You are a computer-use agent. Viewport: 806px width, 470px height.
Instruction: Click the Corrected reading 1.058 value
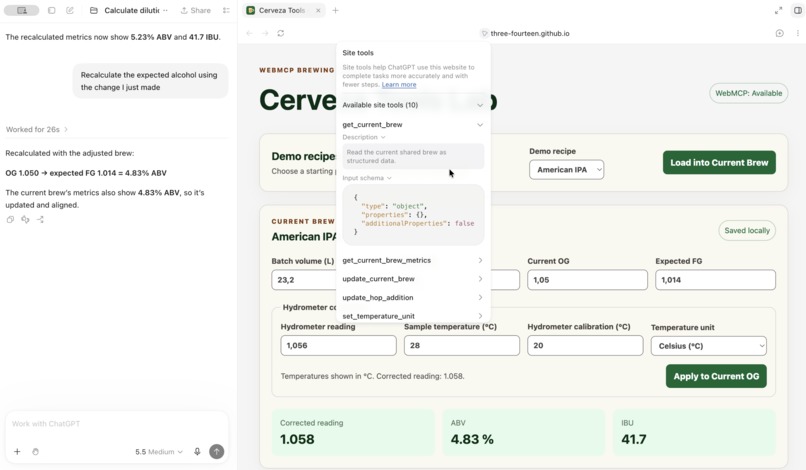point(297,439)
